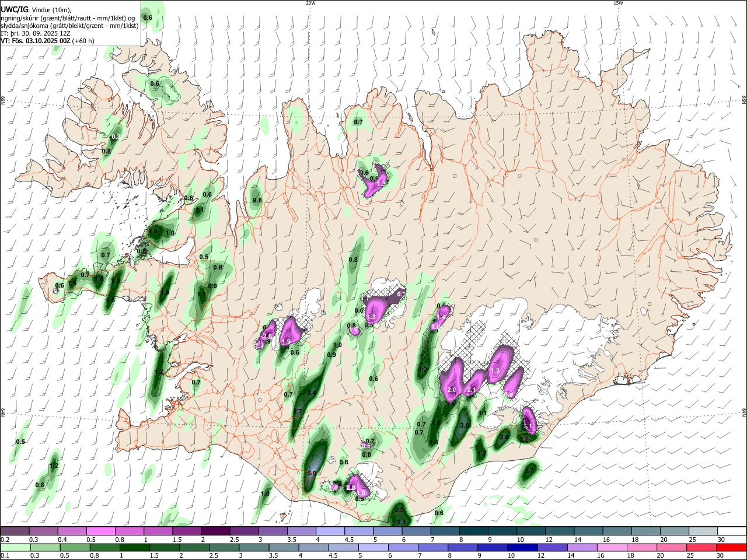The width and height of the screenshot is (747, 560).
Task: Click the bright red swatch labeled 30
Action: (x=731, y=548)
